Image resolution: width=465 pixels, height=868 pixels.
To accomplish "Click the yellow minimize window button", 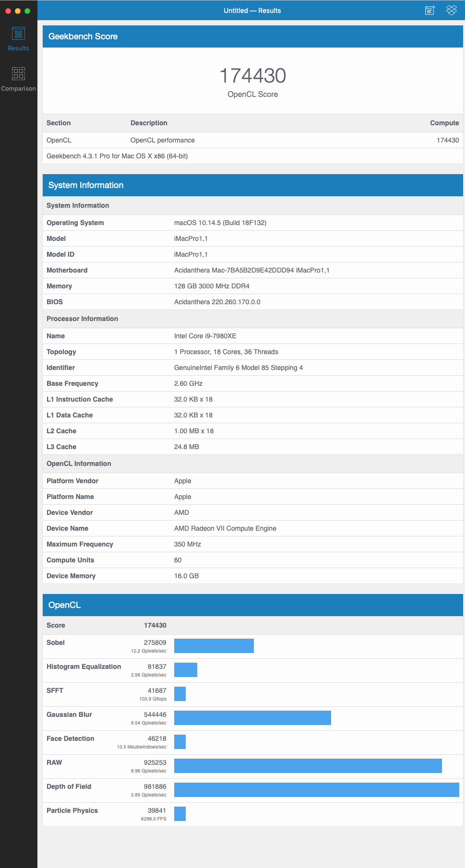I will click(18, 11).
